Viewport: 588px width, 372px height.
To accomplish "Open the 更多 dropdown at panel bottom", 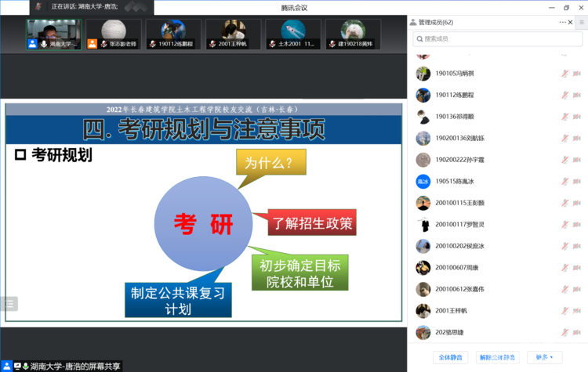I will (x=544, y=357).
